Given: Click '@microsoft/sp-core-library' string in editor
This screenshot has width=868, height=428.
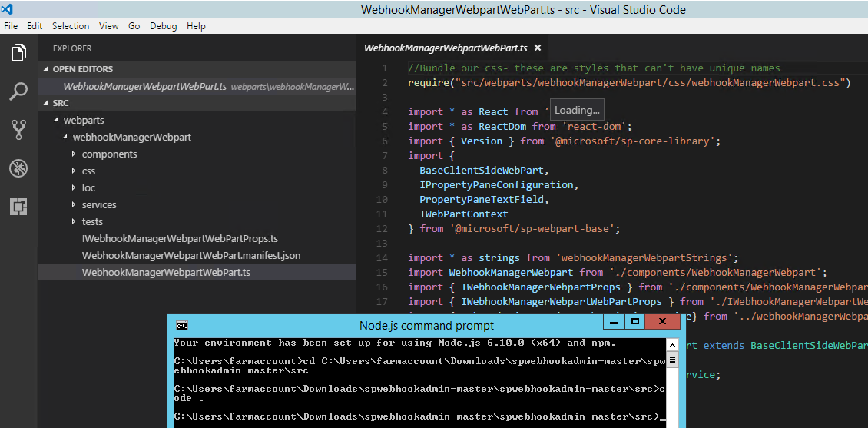Looking at the screenshot, I should [x=632, y=141].
